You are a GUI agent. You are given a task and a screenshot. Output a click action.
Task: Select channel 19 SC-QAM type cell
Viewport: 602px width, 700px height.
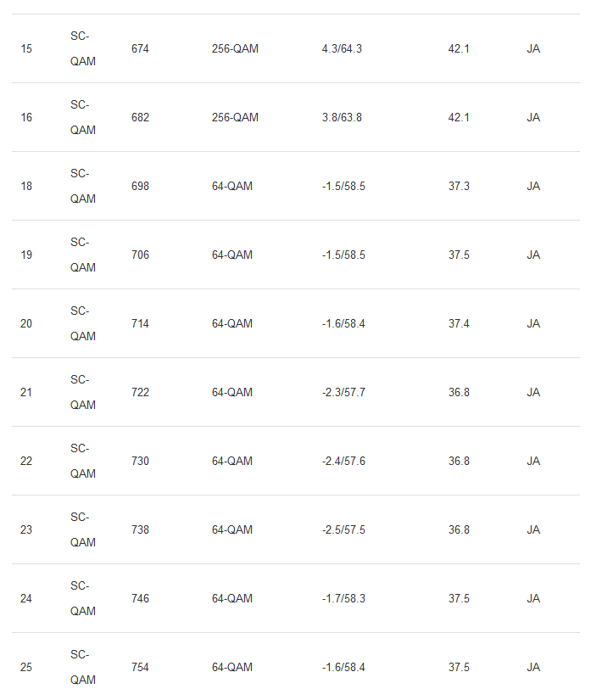83,255
